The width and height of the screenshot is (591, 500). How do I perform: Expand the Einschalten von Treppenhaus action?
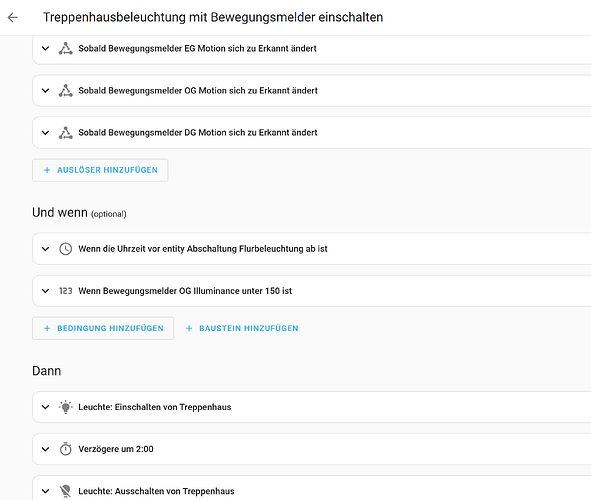pos(46,407)
